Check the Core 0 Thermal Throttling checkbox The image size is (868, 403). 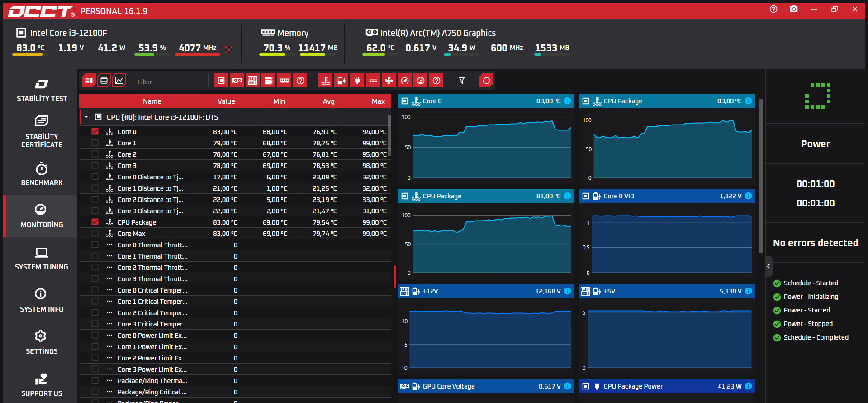pyautogui.click(x=95, y=245)
